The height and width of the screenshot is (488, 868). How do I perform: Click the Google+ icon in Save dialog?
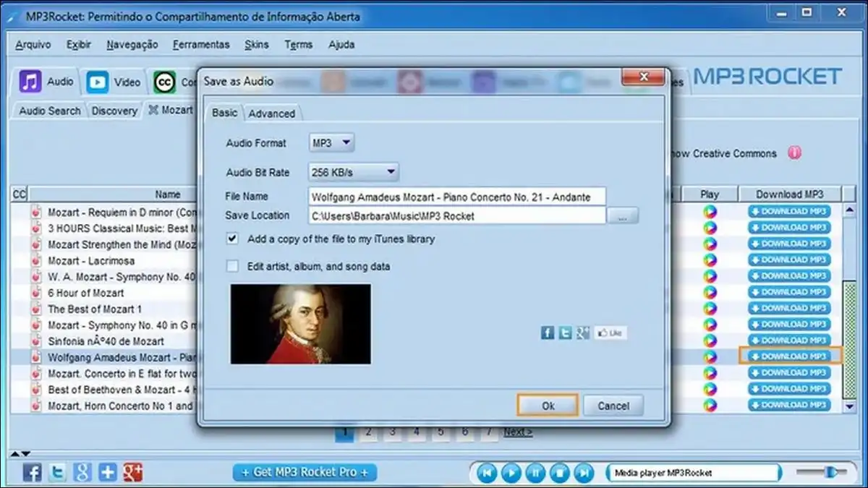[582, 333]
